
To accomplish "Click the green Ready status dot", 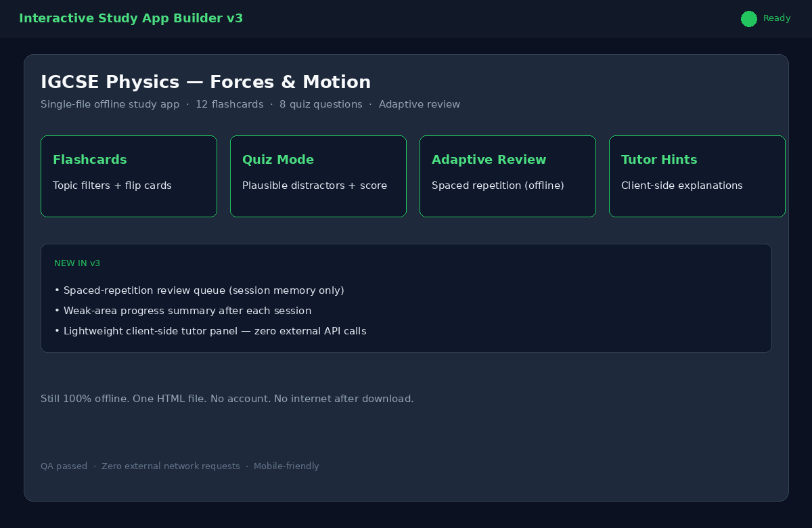I will [x=748, y=19].
